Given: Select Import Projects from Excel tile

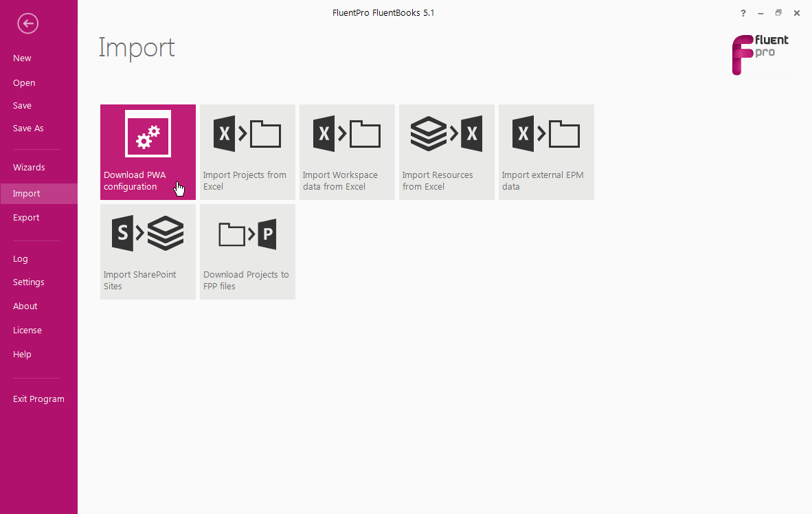Looking at the screenshot, I should coord(247,152).
